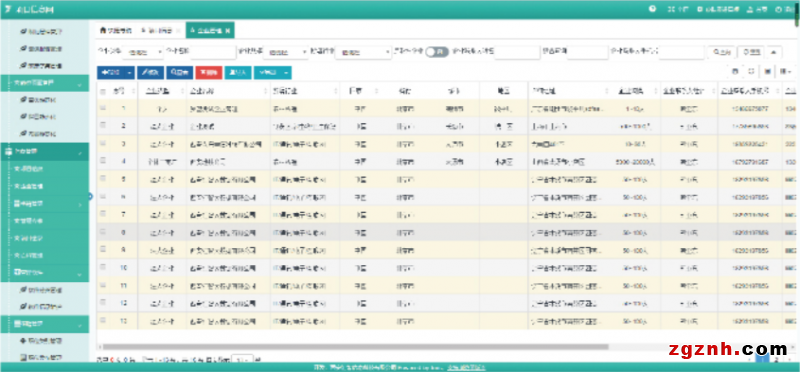Focus the first text input in the filter bar
Image resolution: width=800 pixels, height=372 pixels.
point(213,52)
